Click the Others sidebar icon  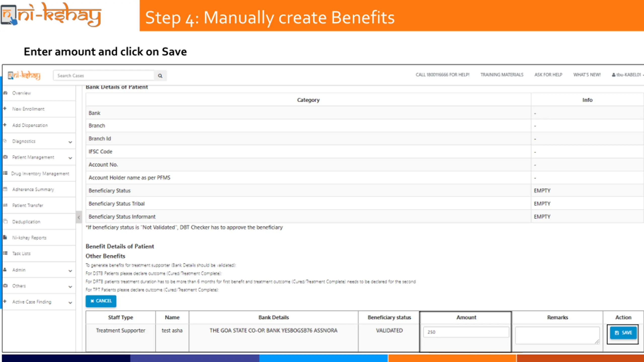pyautogui.click(x=5, y=286)
